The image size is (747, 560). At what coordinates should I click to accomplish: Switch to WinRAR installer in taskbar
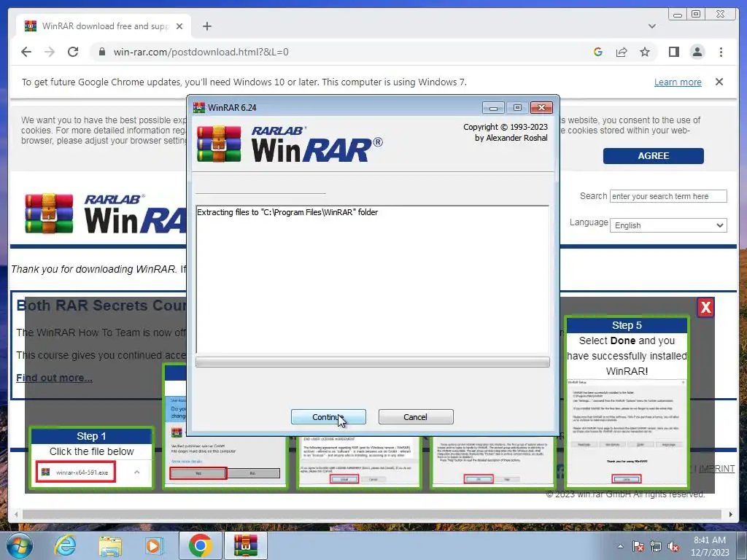[245, 545]
